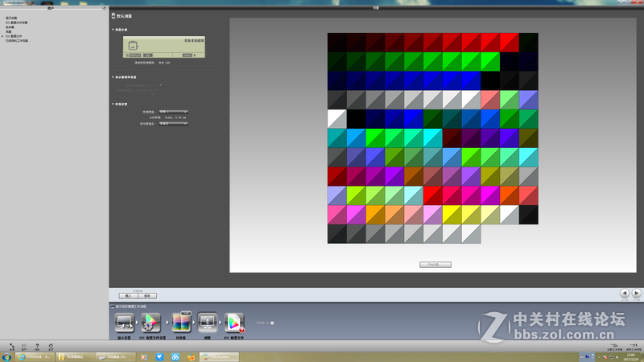The image size is (644, 362).
Task: Go back with the previous step arrow
Action: 625,294
